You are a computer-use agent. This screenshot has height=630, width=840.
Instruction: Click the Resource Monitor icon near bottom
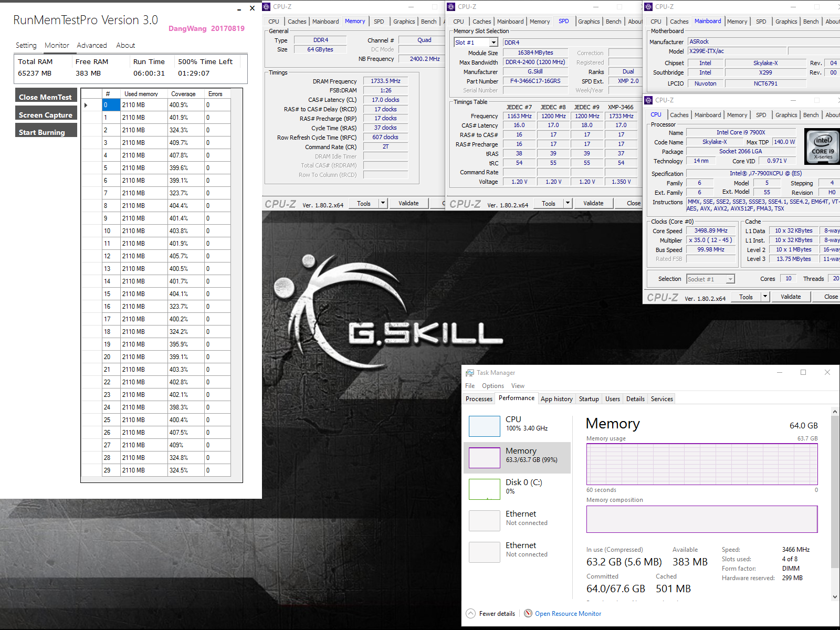[528, 613]
